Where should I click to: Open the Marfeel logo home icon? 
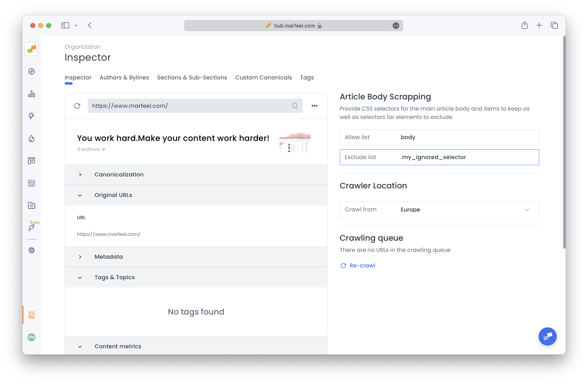coord(31,49)
